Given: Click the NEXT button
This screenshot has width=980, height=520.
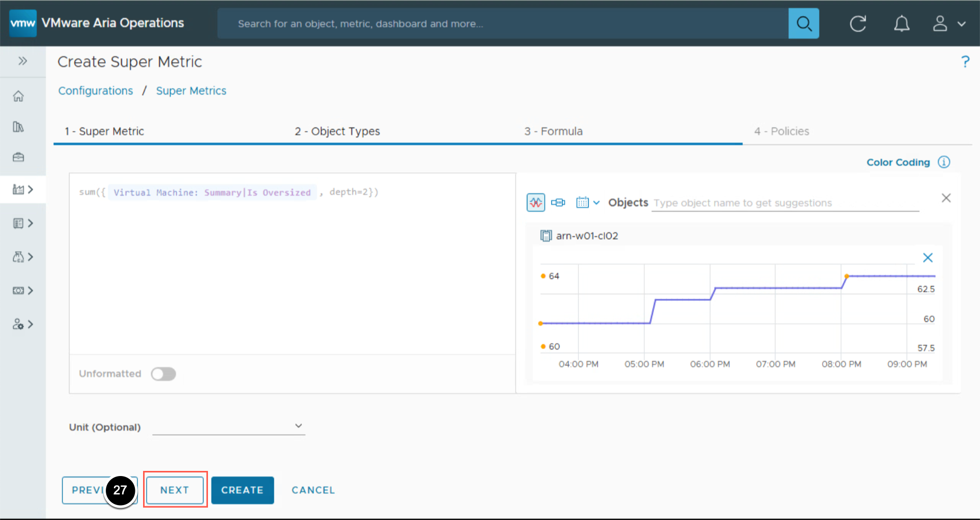Looking at the screenshot, I should 175,490.
